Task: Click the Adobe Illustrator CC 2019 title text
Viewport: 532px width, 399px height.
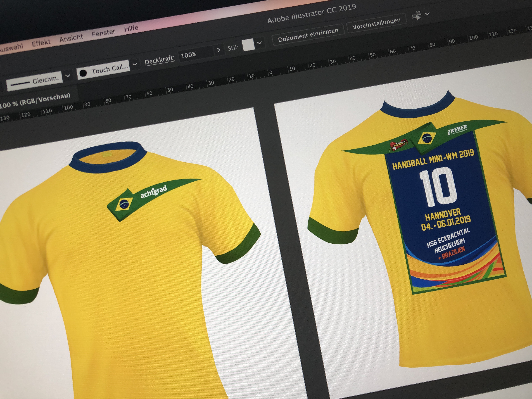Action: click(x=312, y=13)
